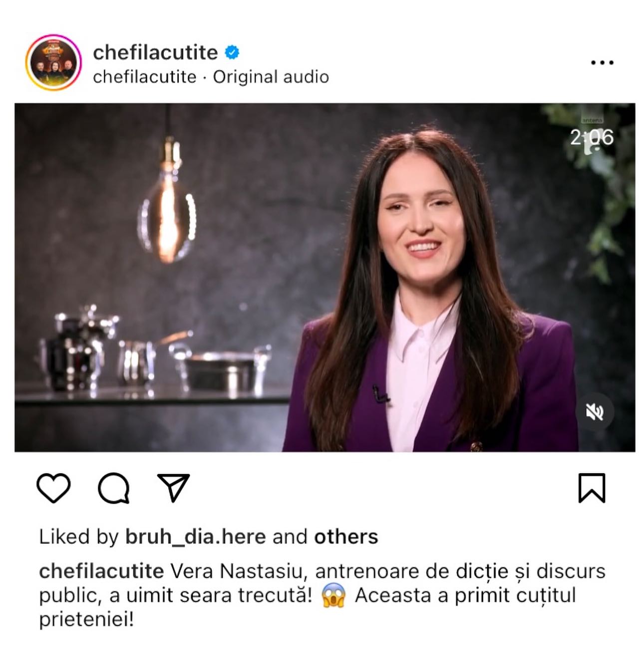This screenshot has width=644, height=670.
Task: Like the post with the heart icon
Action: (53, 488)
